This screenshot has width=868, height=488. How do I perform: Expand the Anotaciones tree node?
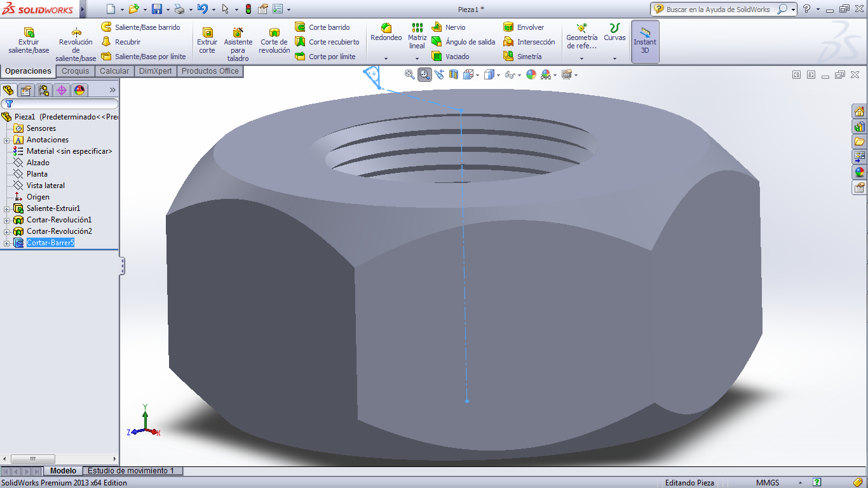pyautogui.click(x=6, y=140)
